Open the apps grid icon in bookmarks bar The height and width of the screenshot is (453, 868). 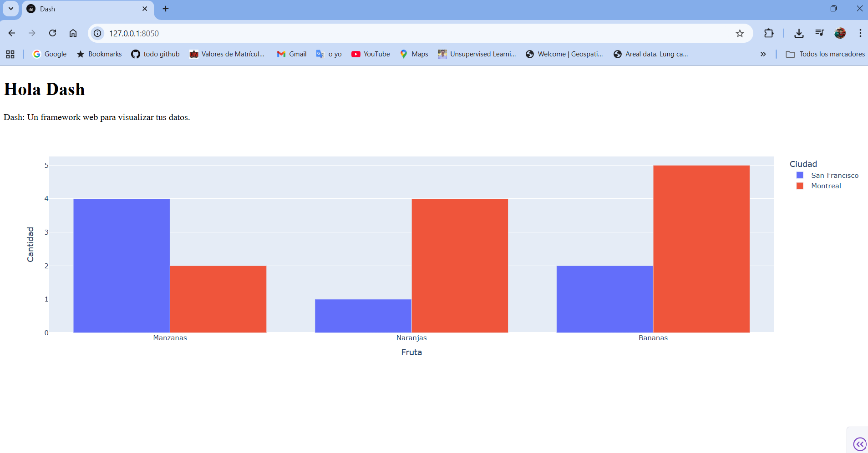click(10, 54)
